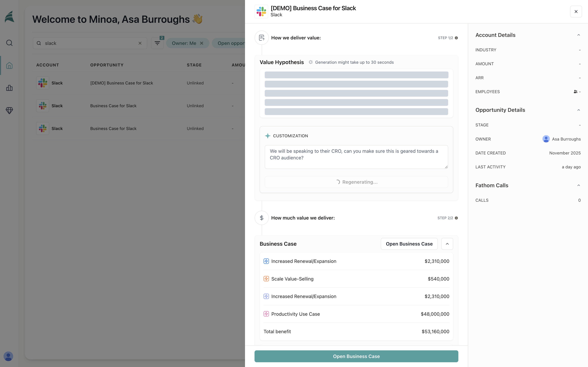Collapse the Business Case card chevron
588x367 pixels.
pyautogui.click(x=447, y=244)
